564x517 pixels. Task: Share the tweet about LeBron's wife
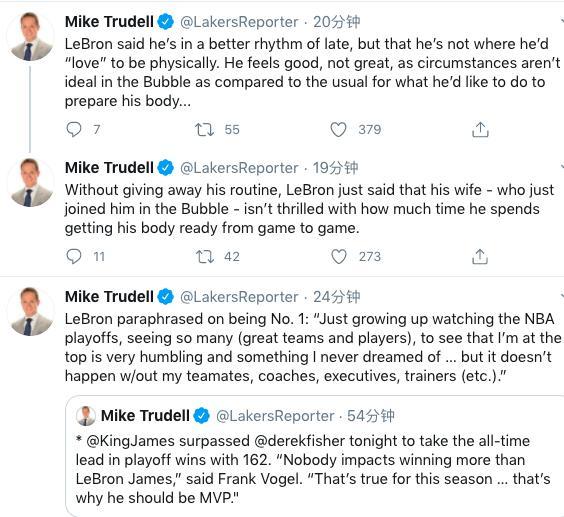pos(480,257)
